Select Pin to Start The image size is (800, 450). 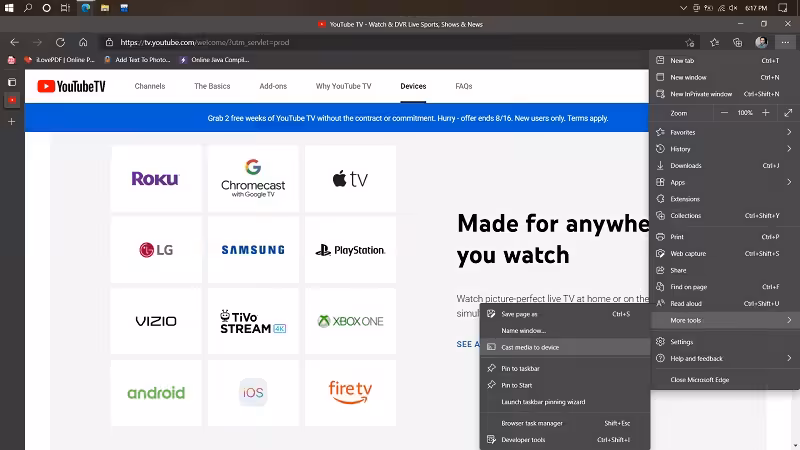[x=565, y=385]
